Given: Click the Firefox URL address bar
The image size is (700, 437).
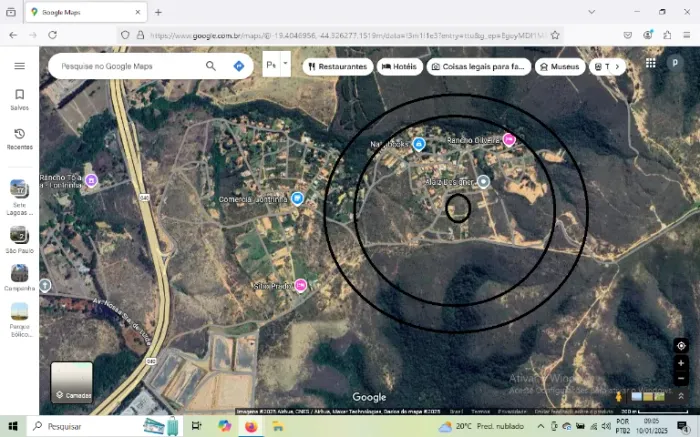Looking at the screenshot, I should (348, 35).
